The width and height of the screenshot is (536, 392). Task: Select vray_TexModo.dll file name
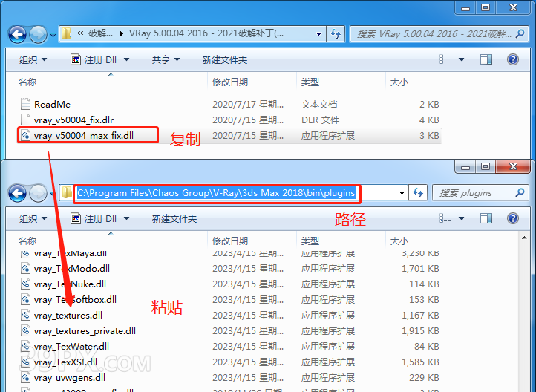point(72,269)
